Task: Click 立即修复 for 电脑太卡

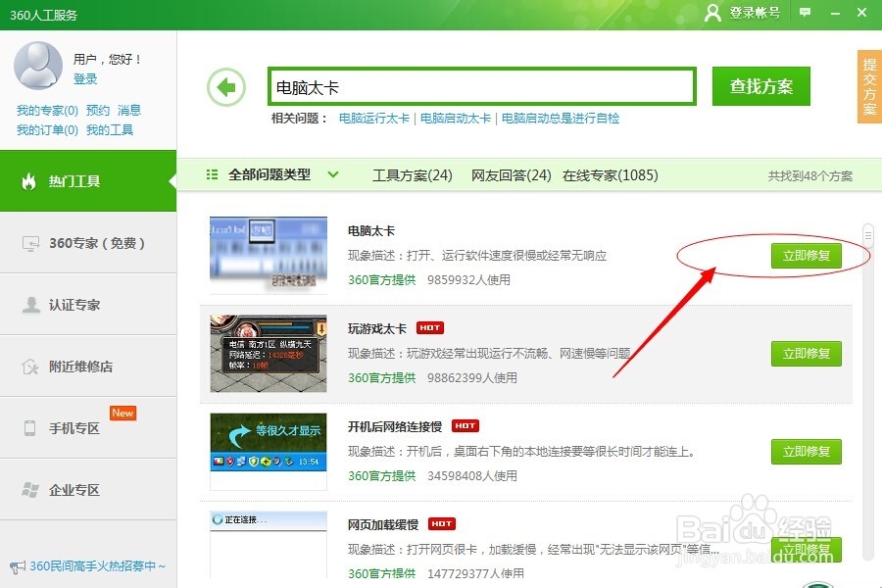Action: point(807,256)
